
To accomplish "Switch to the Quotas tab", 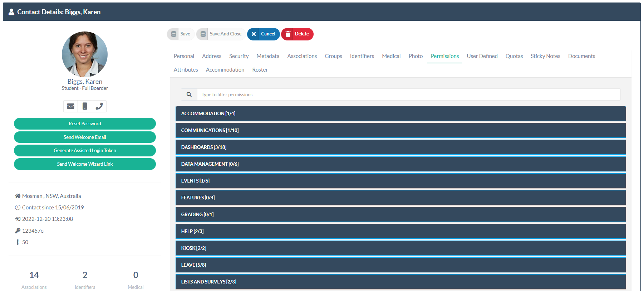I will coord(514,56).
